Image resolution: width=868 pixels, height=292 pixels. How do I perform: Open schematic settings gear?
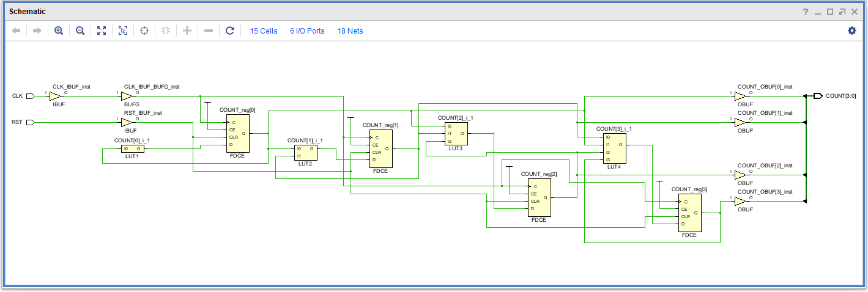click(852, 31)
